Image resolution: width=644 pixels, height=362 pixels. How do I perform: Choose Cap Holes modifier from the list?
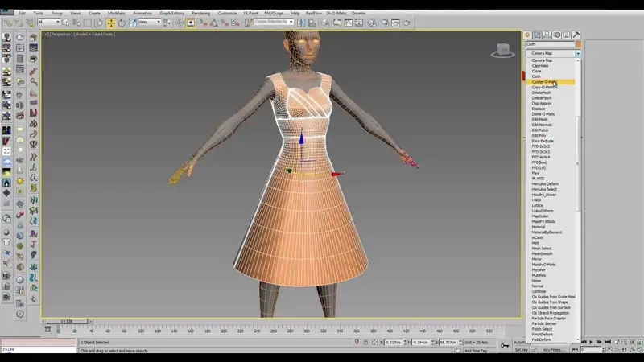pyautogui.click(x=540, y=66)
